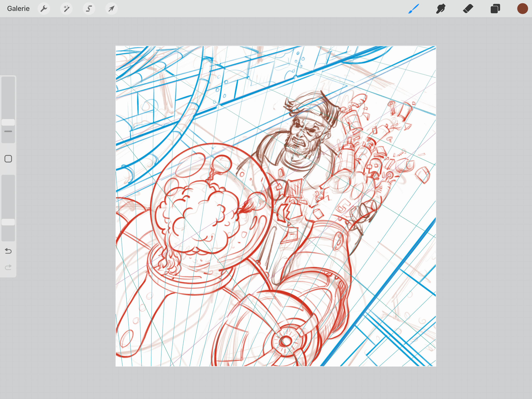Select the Eraser tool
Screen dimensions: 532x399
(x=468, y=9)
